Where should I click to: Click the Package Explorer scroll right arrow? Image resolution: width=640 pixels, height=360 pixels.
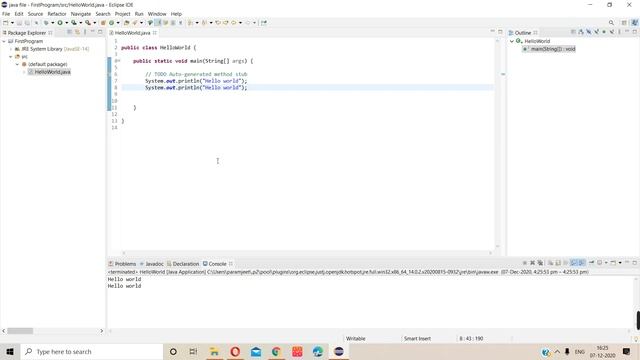102,331
